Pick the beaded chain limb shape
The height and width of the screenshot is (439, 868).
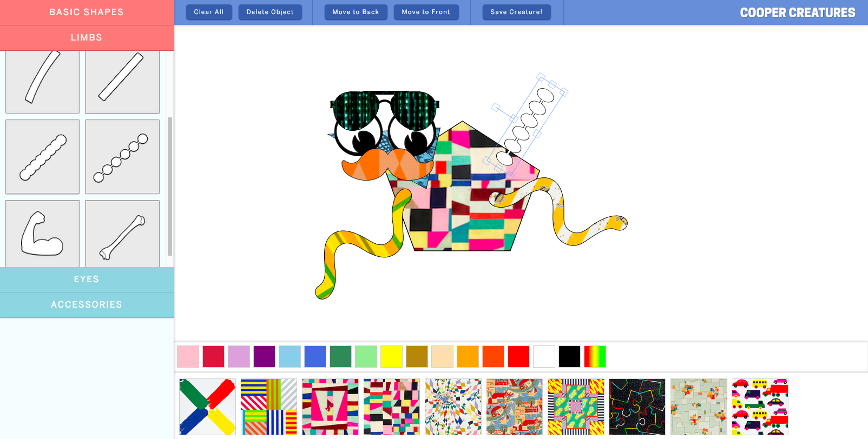(122, 157)
